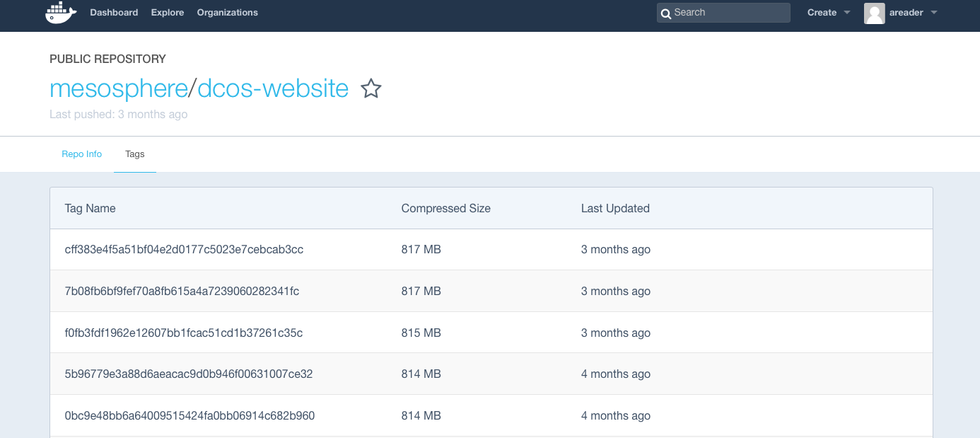Select tag f0fb3fdf1962e12607bb1fcac51cd1b37261c35c
The width and height of the screenshot is (980, 438).
(x=184, y=333)
